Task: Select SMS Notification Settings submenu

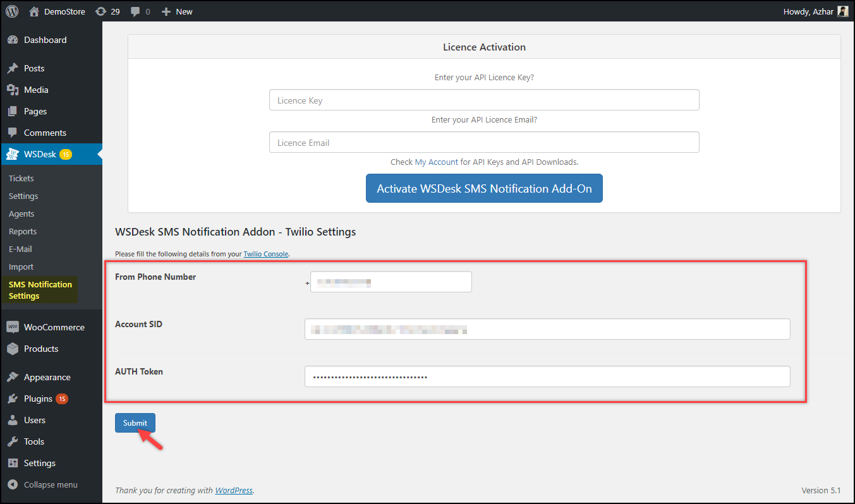Action: [40, 290]
